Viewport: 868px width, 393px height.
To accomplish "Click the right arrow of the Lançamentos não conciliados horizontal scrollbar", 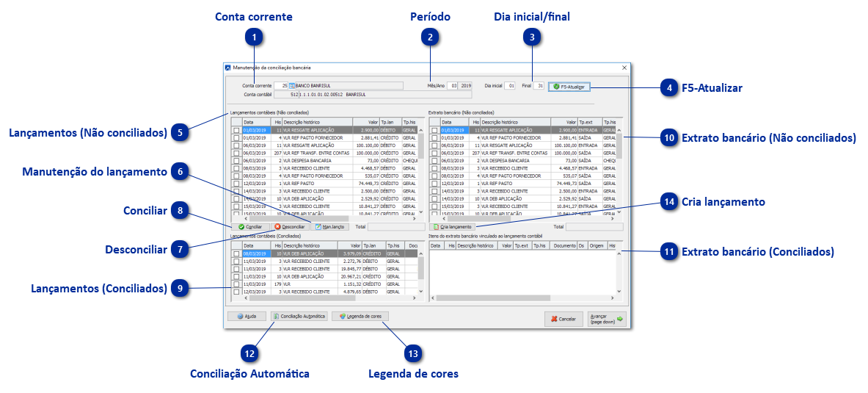I will click(x=412, y=219).
